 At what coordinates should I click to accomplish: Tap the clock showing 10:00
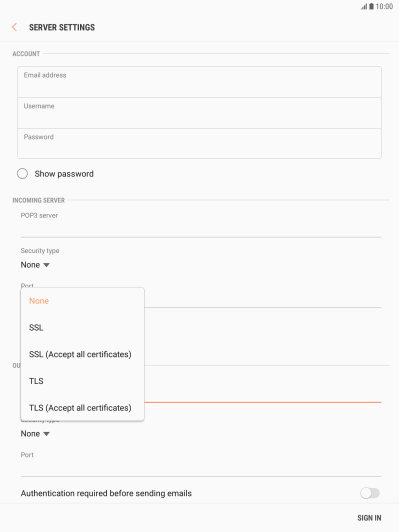pyautogui.click(x=384, y=6)
